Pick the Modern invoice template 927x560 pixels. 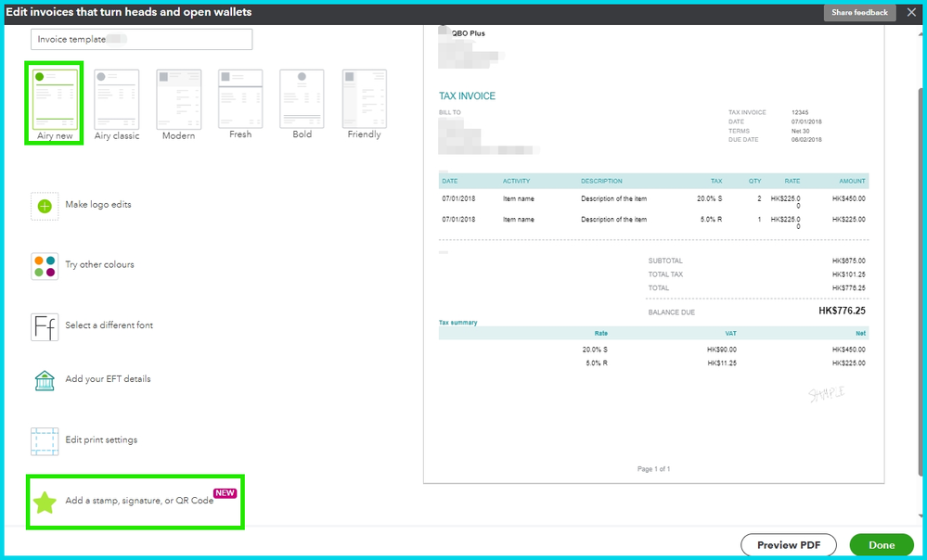[178, 98]
